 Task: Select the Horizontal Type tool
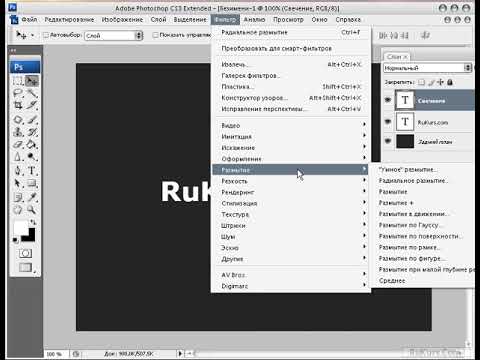32,171
